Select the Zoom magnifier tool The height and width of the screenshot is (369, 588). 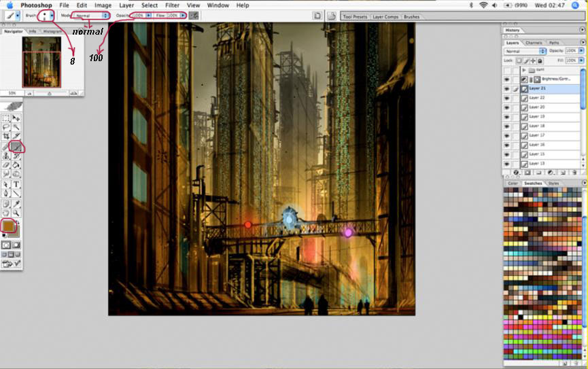point(16,213)
